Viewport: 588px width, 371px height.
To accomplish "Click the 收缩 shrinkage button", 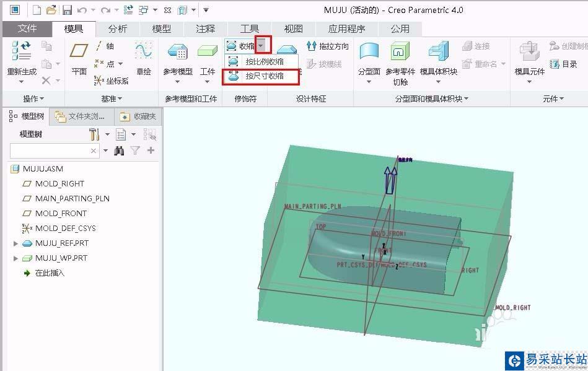I will pos(241,46).
